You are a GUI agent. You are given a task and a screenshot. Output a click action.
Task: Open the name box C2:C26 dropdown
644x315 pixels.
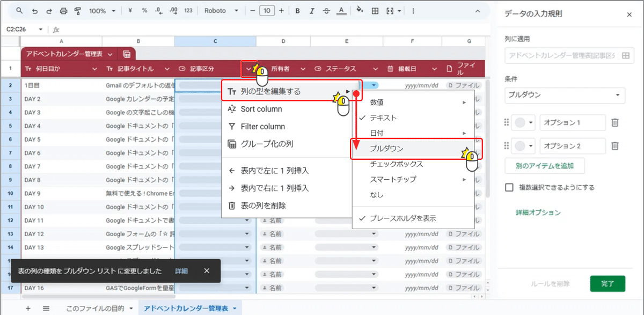(x=40, y=30)
